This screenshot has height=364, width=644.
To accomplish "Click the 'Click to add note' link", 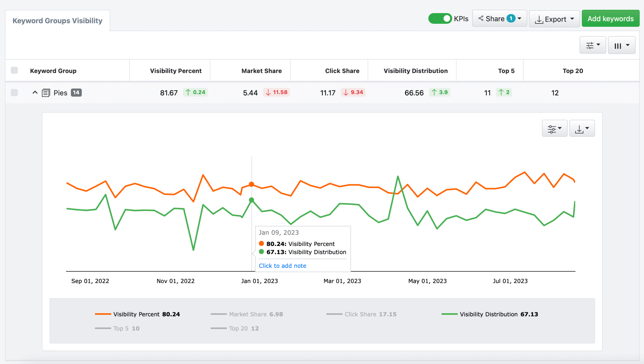I will point(282,266).
